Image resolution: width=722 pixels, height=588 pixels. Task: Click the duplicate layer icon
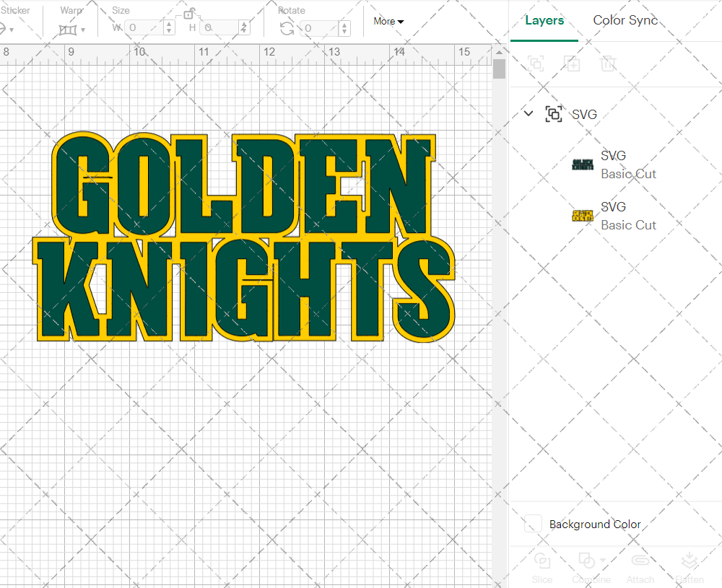(x=573, y=63)
